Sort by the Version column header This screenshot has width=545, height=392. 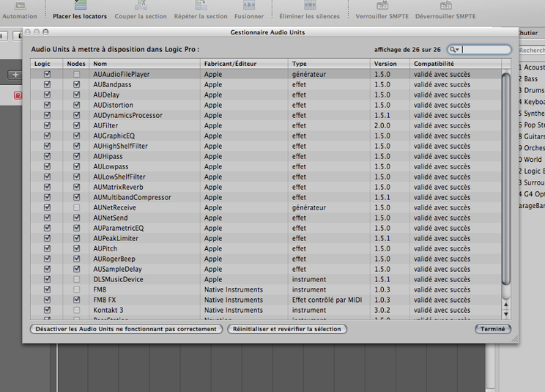(390, 64)
